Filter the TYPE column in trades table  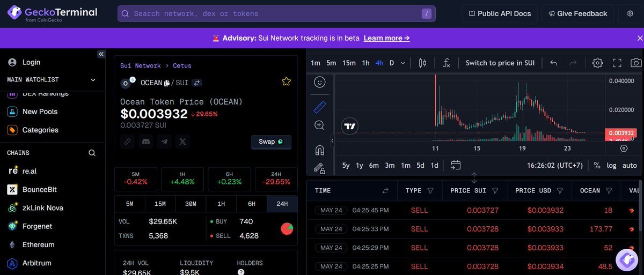[430, 191]
